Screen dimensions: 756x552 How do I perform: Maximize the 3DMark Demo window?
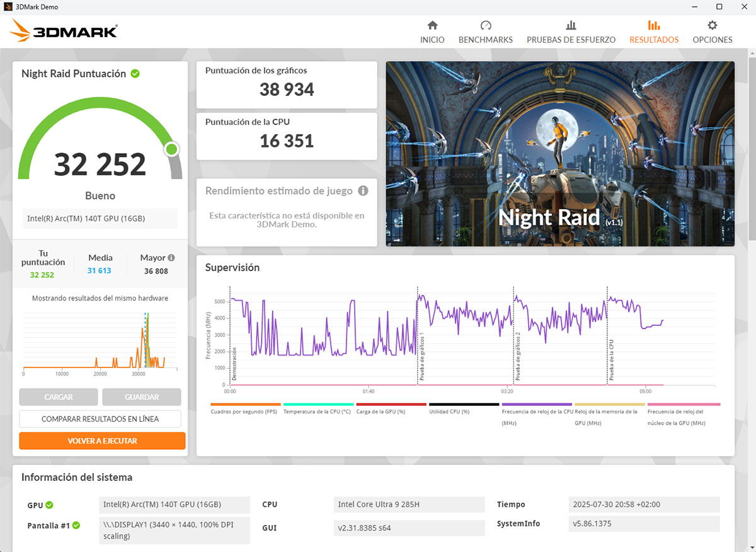point(719,6)
